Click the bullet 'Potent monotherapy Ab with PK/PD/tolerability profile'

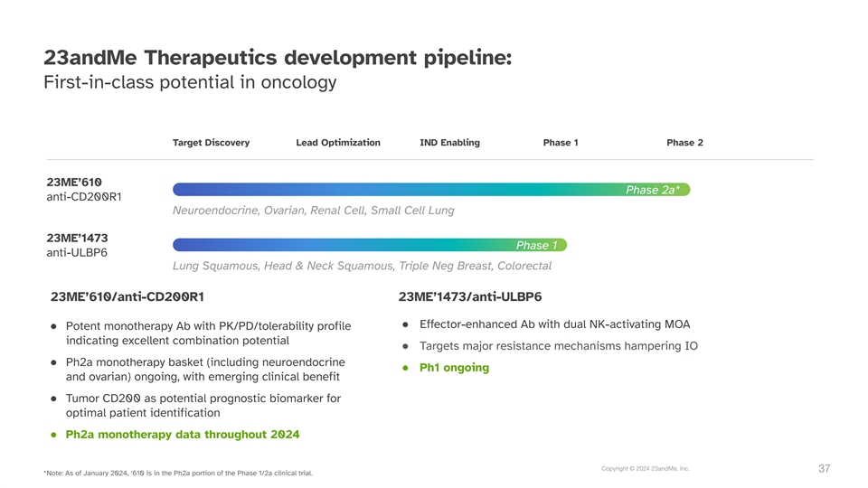[x=208, y=333]
